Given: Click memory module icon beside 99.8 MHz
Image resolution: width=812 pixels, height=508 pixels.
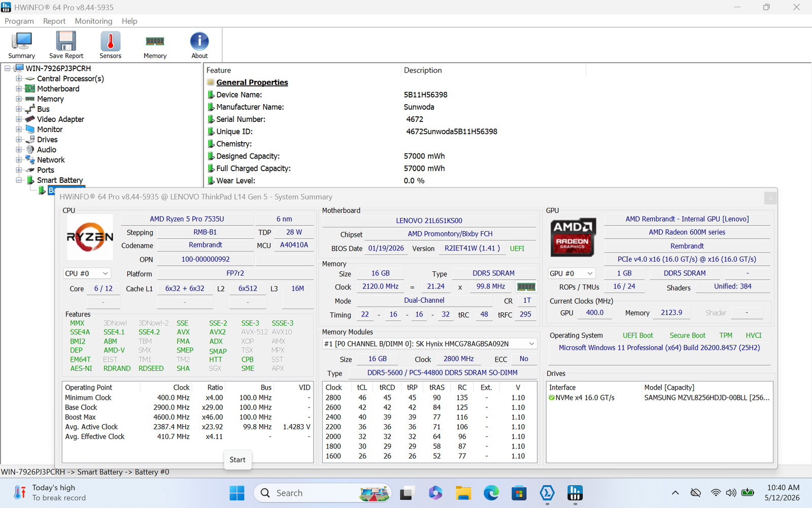Looking at the screenshot, I should point(526,287).
